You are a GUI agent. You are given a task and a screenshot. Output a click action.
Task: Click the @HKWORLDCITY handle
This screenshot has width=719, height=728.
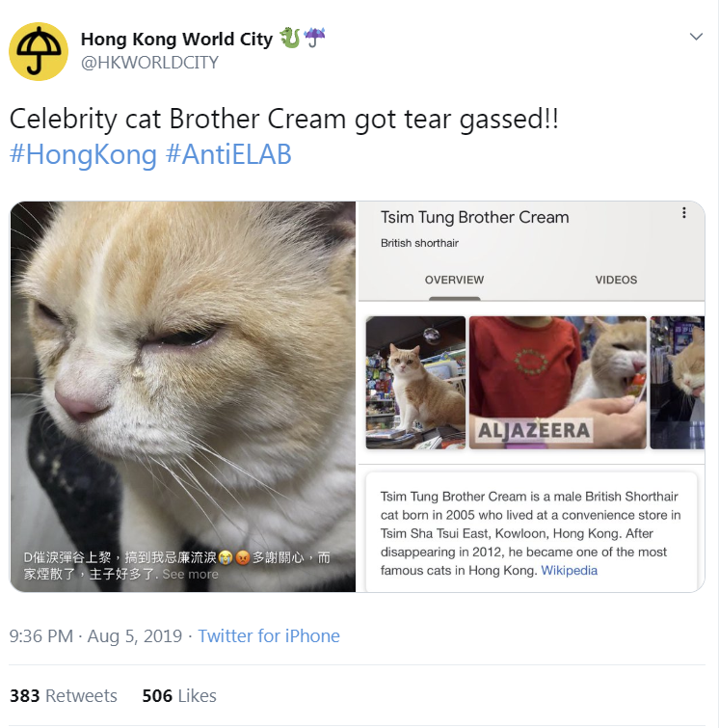(x=149, y=63)
